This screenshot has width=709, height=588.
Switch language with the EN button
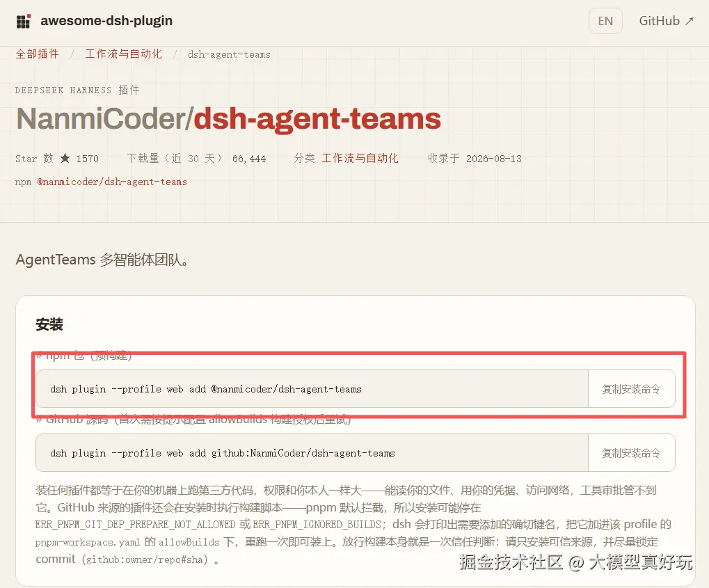pos(605,21)
